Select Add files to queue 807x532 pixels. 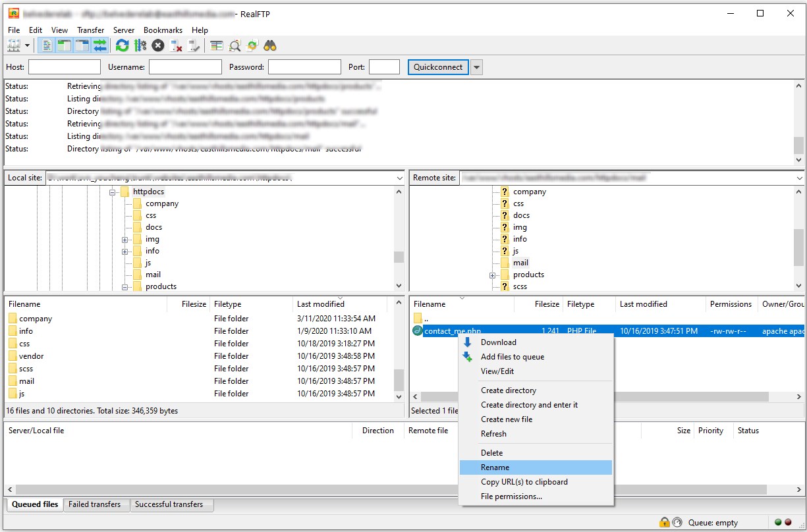point(536,357)
